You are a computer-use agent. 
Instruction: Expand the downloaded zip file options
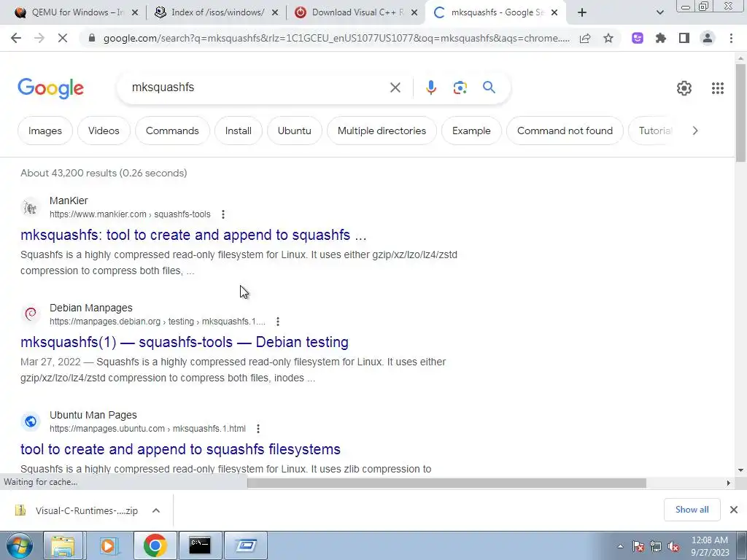point(156,510)
